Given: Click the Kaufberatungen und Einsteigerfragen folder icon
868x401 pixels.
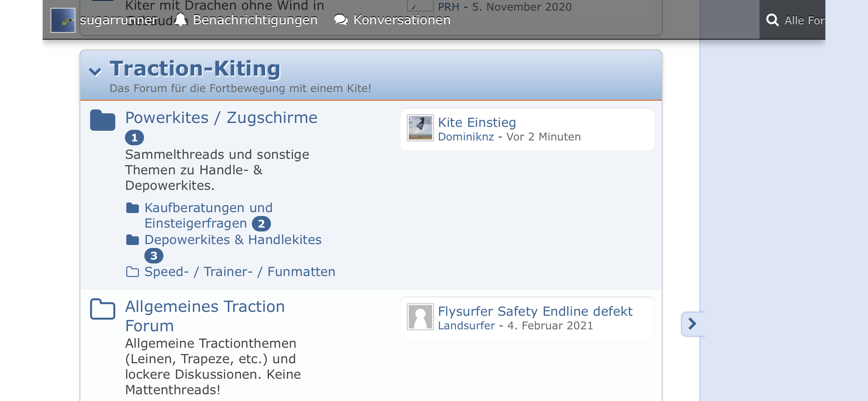Looking at the screenshot, I should (132, 208).
